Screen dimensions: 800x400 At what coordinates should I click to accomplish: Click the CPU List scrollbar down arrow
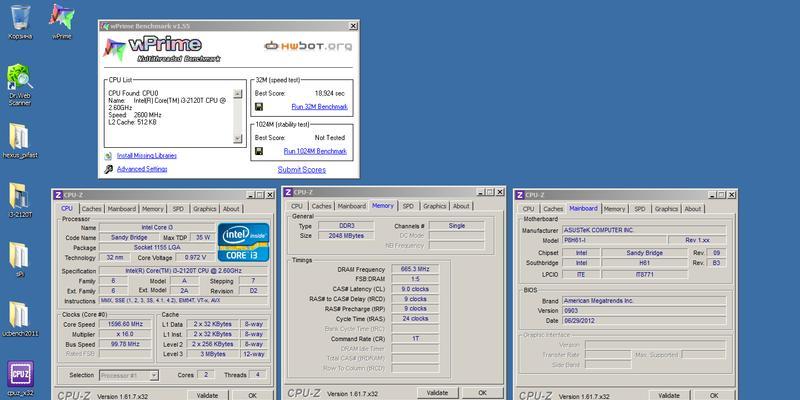(x=238, y=138)
